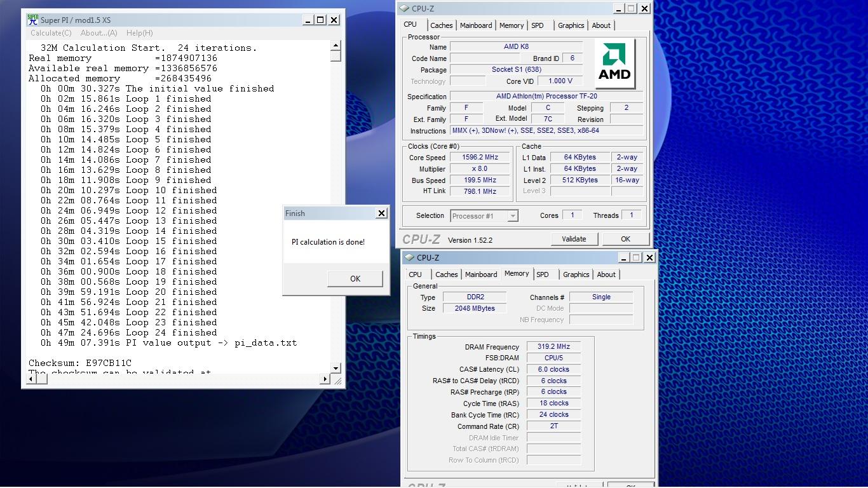Open the Memory tab in top CPU-Z
868x488 pixels.
512,25
